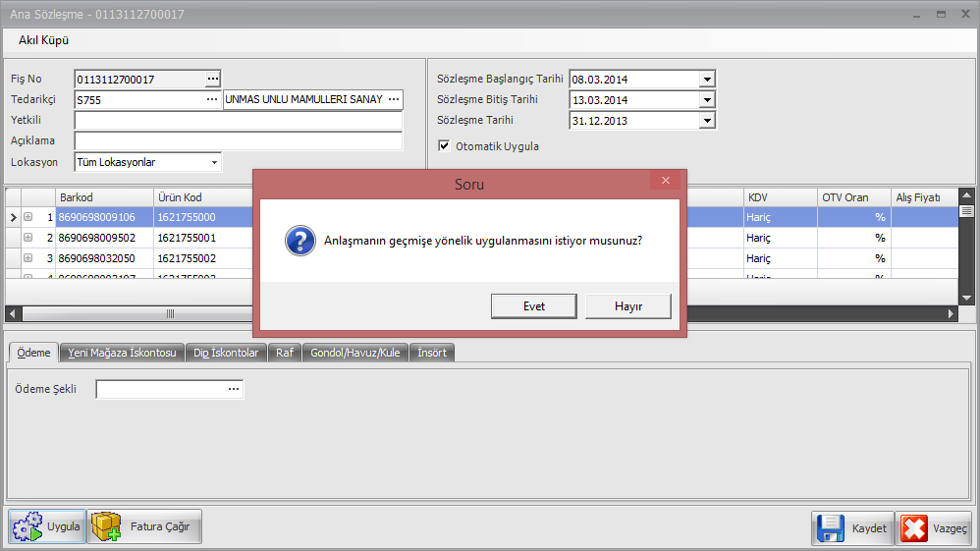Open the Ödeme Şekli ellipsis lookup
The height and width of the screenshot is (551, 980).
click(x=234, y=389)
